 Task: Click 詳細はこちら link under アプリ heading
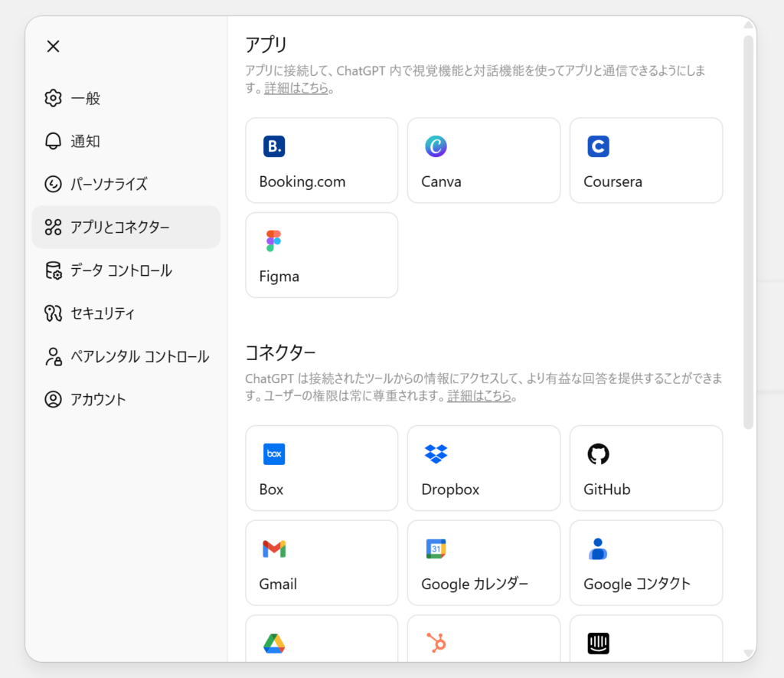(x=296, y=88)
